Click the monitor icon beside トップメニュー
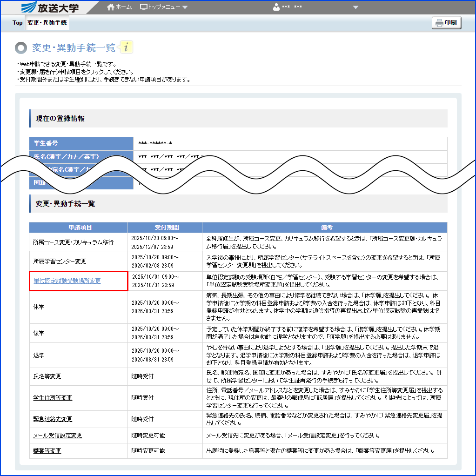The height and width of the screenshot is (476, 476). point(144,7)
